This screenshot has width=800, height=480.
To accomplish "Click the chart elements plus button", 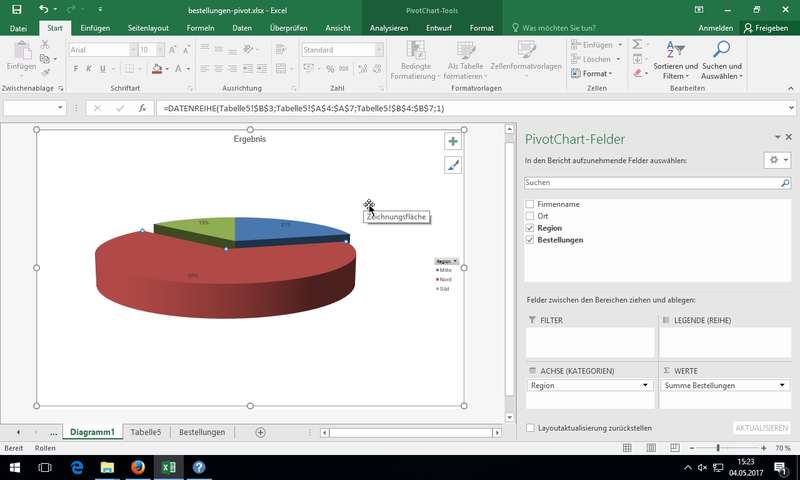I will pos(453,142).
